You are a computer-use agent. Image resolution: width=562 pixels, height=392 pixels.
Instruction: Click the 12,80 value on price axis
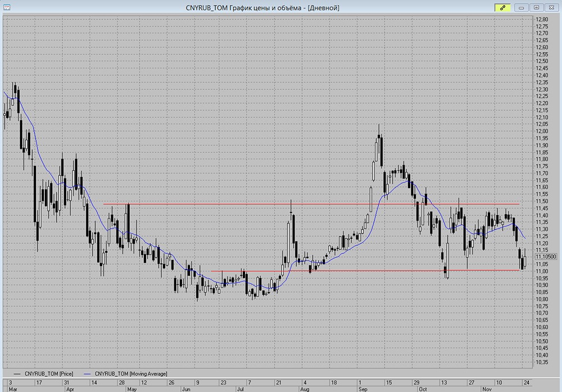[x=542, y=20]
